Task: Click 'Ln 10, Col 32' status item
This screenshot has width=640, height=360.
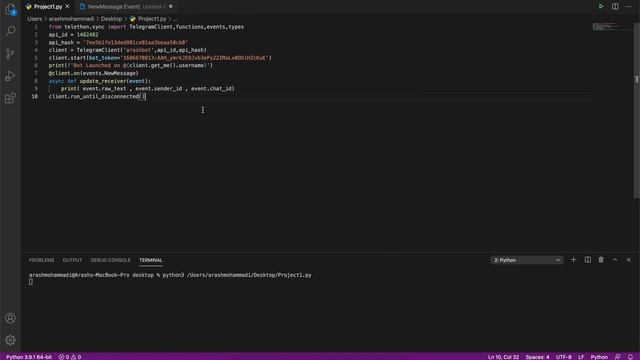Action: click(503, 357)
